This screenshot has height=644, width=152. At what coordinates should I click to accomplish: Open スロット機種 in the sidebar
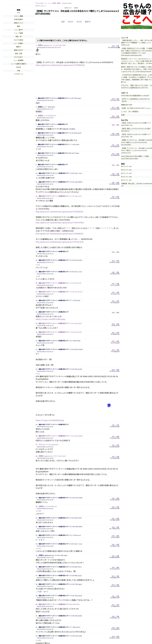click(x=18, y=16)
